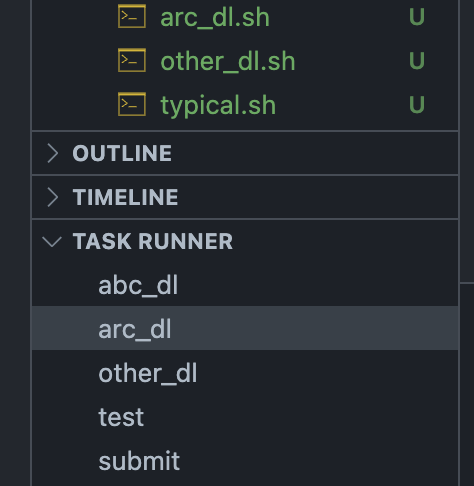The image size is (474, 486).
Task: Run the other_dl task
Action: pyautogui.click(x=245, y=373)
